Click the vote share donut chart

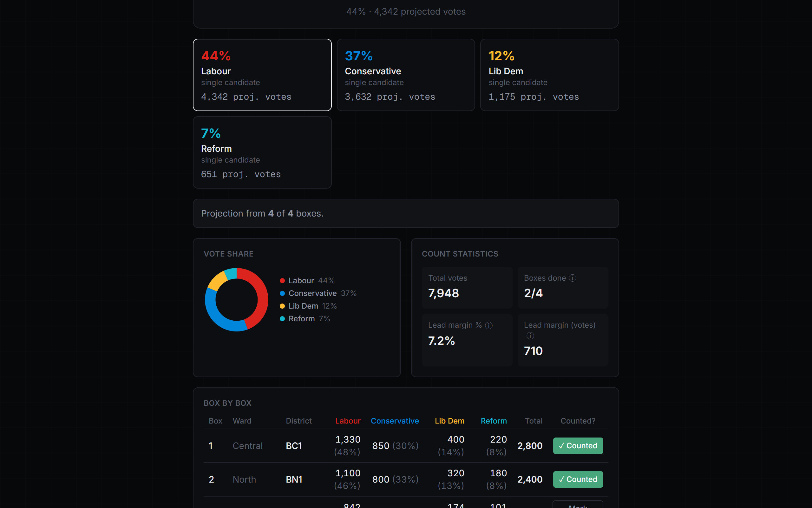tap(237, 300)
